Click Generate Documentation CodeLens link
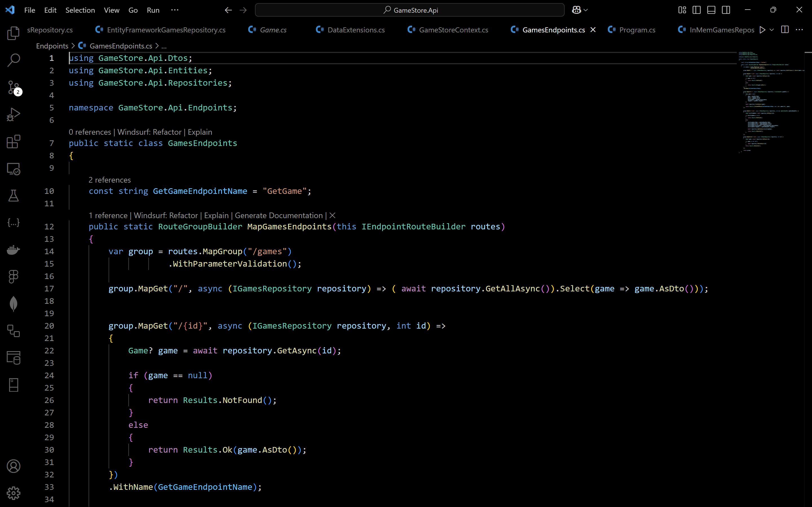The width and height of the screenshot is (812, 507). click(278, 215)
